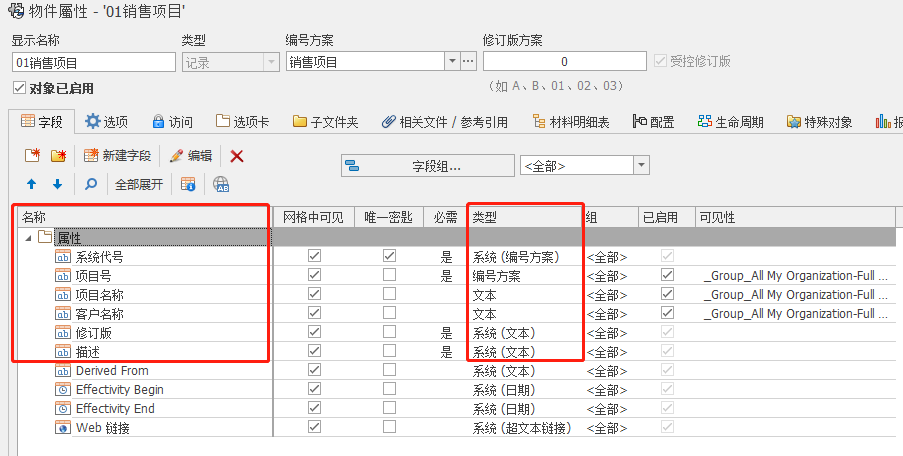This screenshot has width=903, height=456.
Task: Click the globe translation icon
Action: point(221,184)
